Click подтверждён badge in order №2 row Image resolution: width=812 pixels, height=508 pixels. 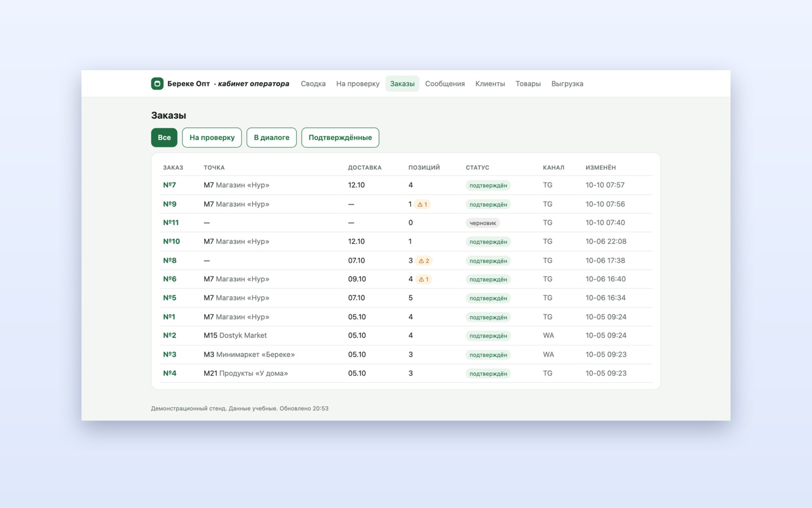[x=488, y=336]
